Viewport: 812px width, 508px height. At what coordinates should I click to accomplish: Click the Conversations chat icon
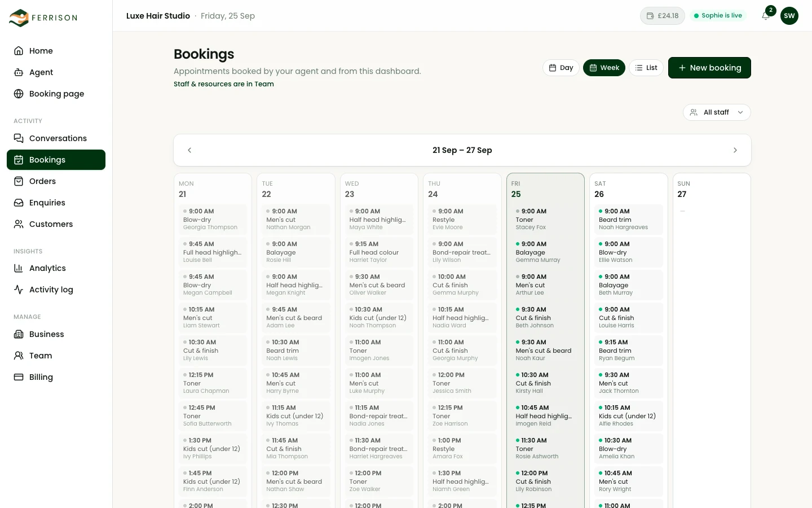pos(19,138)
